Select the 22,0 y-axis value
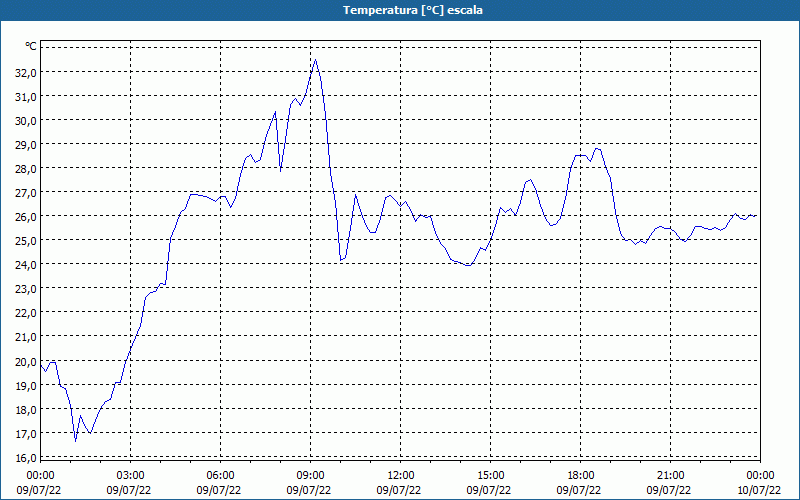The image size is (800, 500). pos(26,313)
